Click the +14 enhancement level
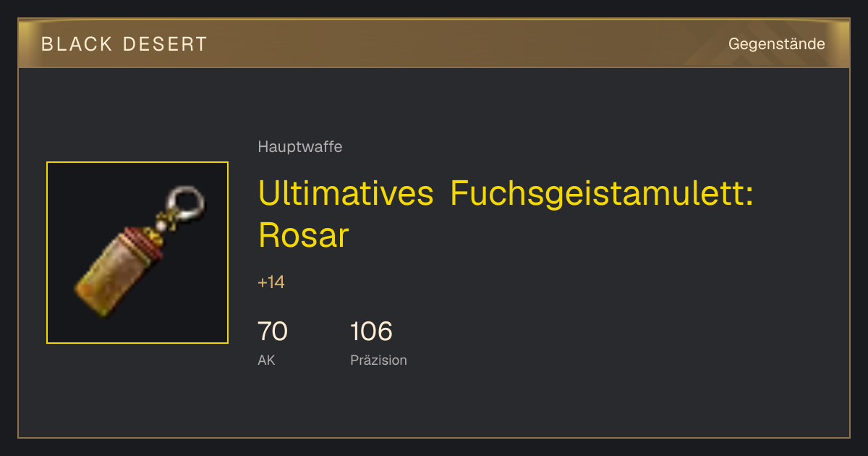Viewport: 868px width, 456px height. coord(271,282)
